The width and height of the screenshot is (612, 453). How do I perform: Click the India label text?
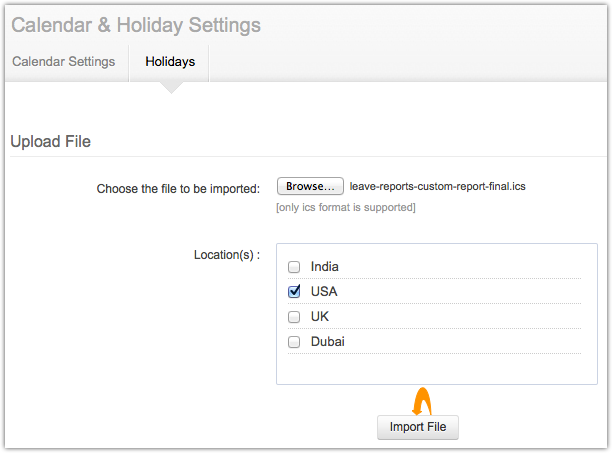(x=325, y=267)
